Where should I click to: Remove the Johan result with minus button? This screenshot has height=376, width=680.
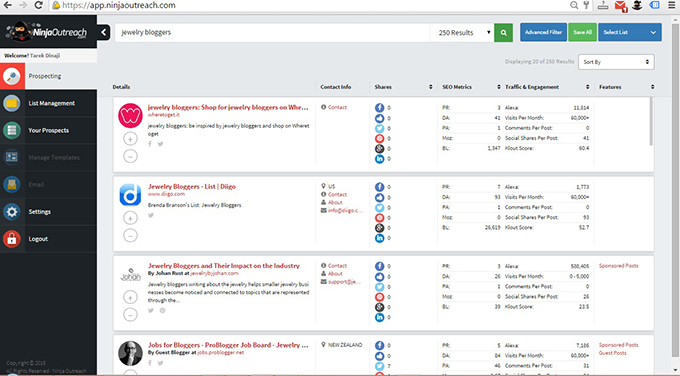click(x=130, y=314)
